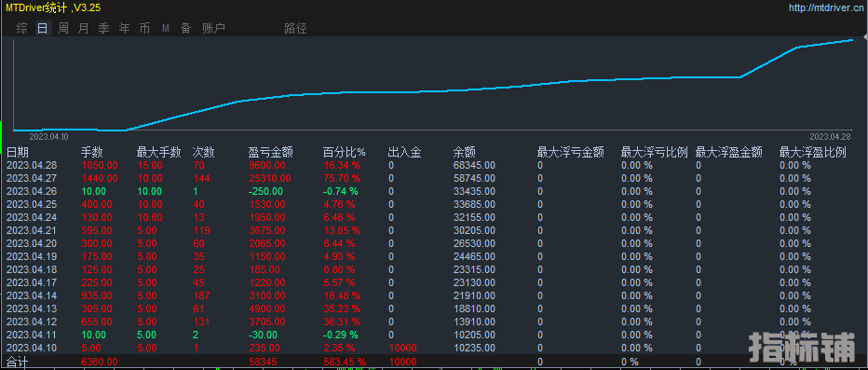Click lots value 1440.00
This screenshot has width=868, height=370.
coord(100,178)
